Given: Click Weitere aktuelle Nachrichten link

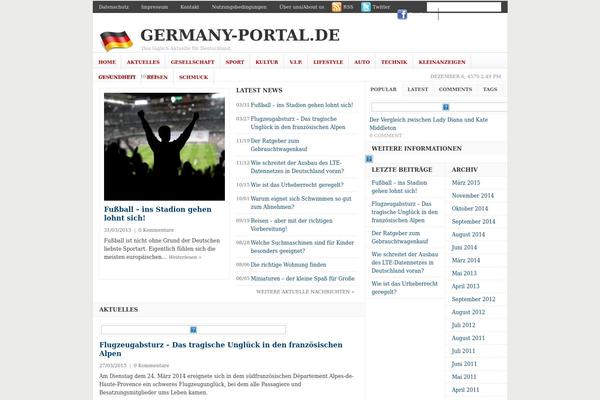Looking at the screenshot, I should tap(305, 292).
